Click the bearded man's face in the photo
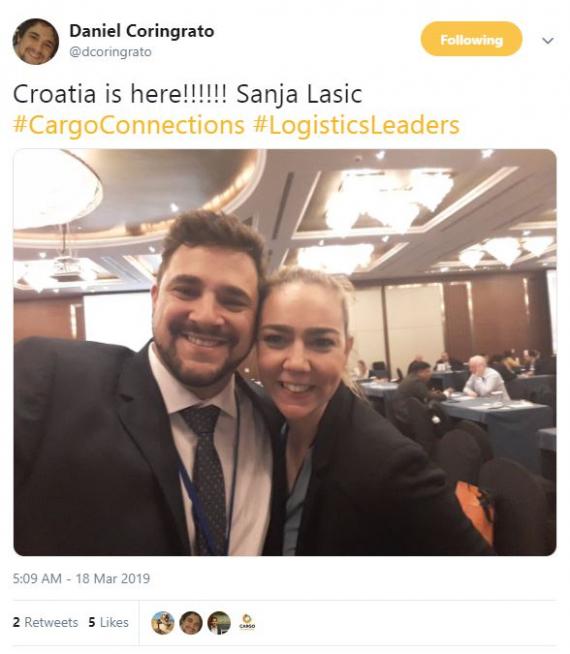 pos(206,317)
